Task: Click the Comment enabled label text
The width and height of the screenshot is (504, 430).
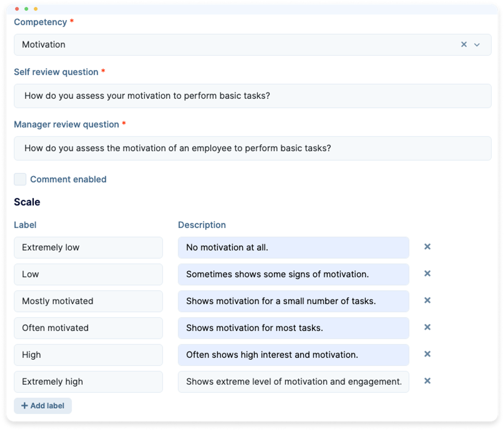Action: click(x=68, y=179)
